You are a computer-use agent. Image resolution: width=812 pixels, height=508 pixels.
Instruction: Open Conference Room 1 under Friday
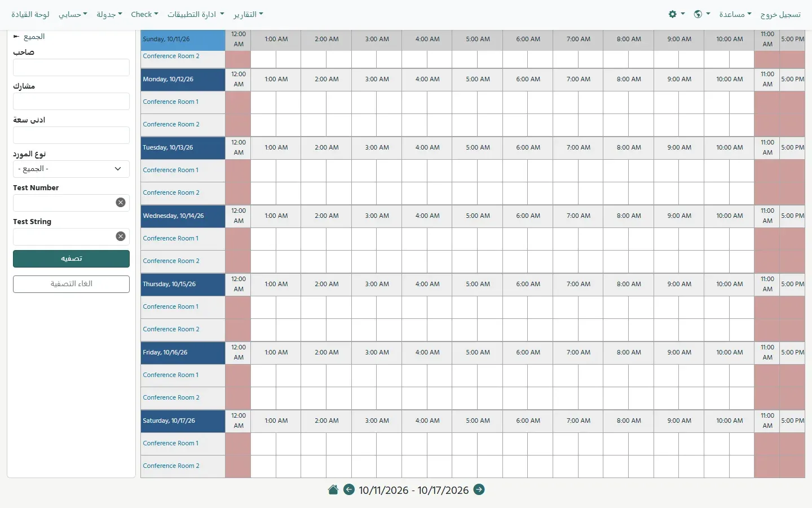(x=170, y=375)
